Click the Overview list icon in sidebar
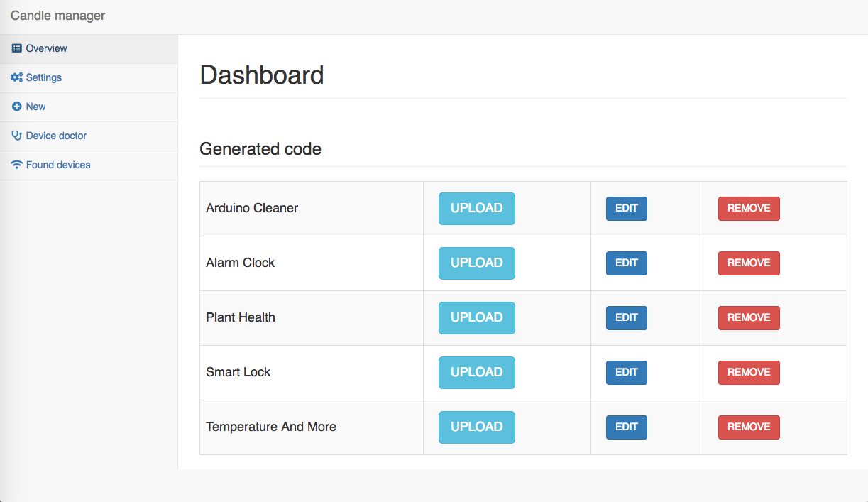868x502 pixels. click(17, 48)
